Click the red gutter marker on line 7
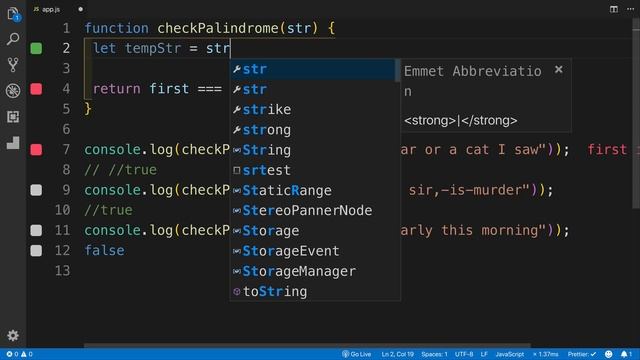 point(36,150)
